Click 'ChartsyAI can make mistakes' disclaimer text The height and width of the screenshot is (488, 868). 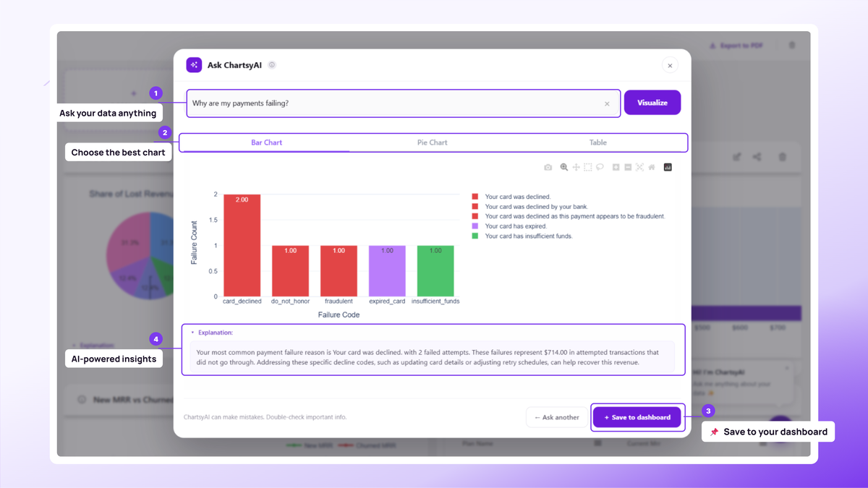pyautogui.click(x=265, y=417)
